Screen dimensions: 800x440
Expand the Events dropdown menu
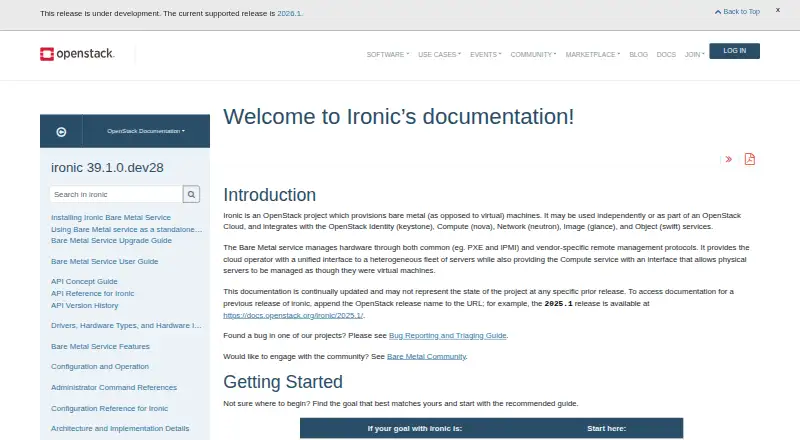(486, 54)
